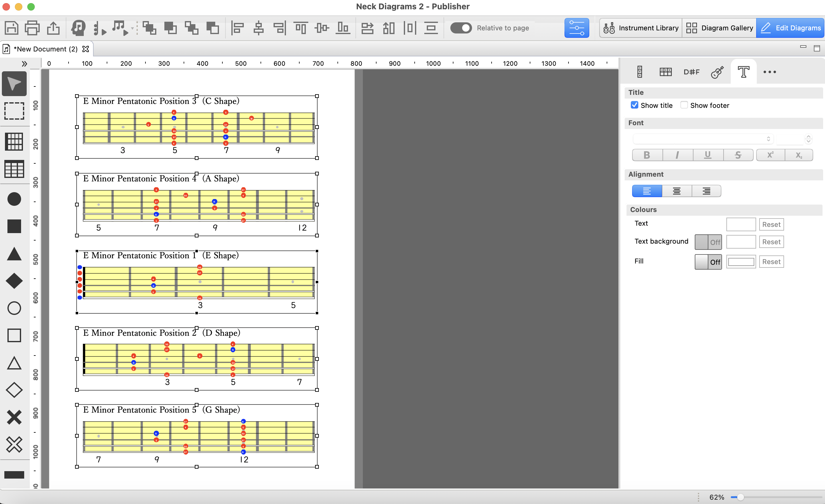Choose the dashed marquee selection tool
Image resolution: width=825 pixels, height=504 pixels.
[14, 111]
